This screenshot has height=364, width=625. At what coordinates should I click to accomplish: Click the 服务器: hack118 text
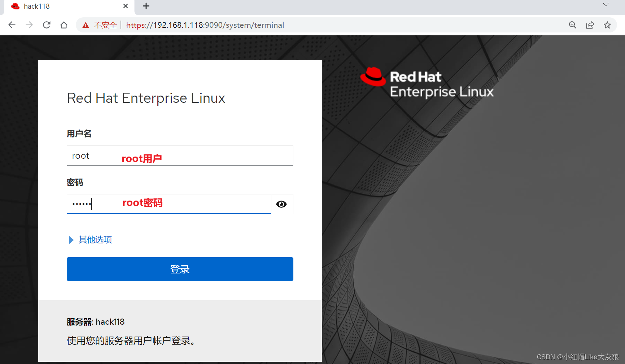[96, 322]
